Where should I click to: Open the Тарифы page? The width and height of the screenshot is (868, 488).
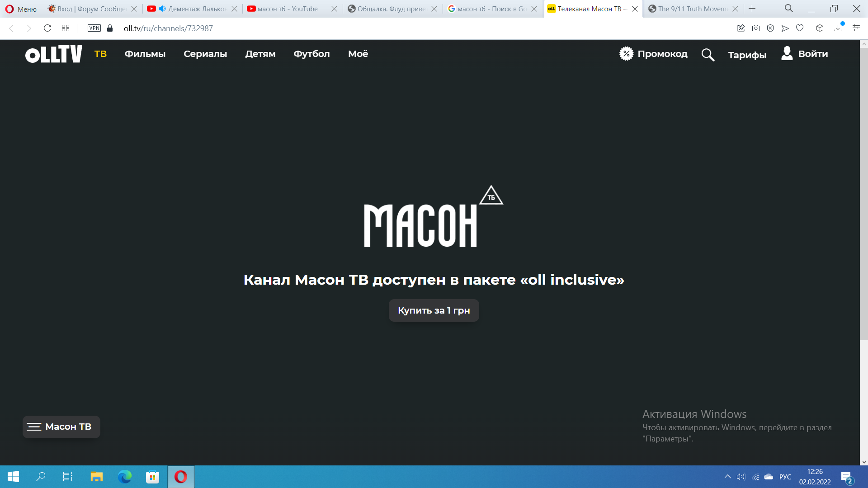click(747, 55)
